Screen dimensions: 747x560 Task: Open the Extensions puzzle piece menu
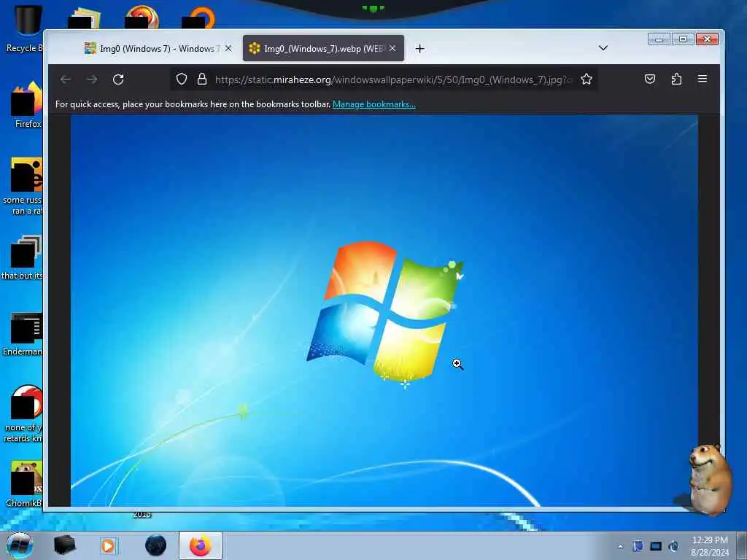pyautogui.click(x=676, y=79)
